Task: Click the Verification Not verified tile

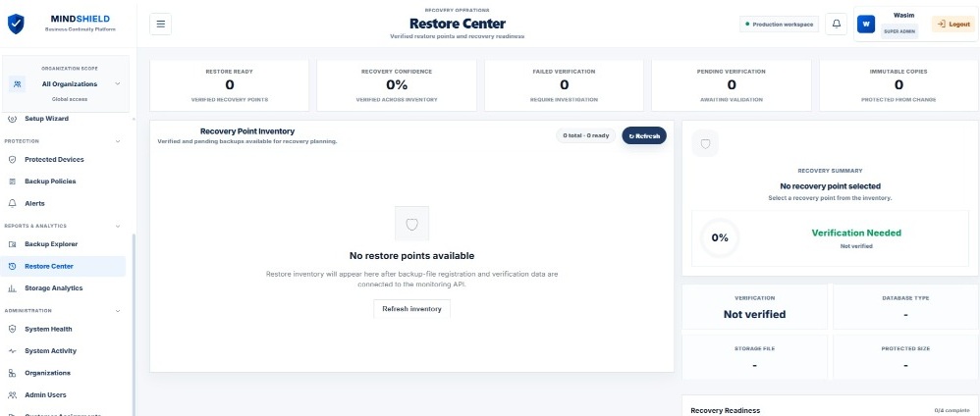Action: click(x=754, y=307)
